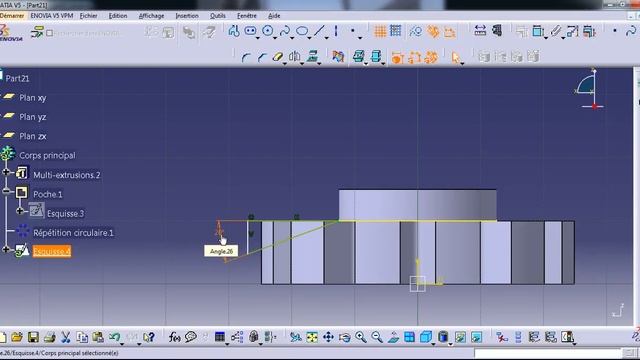Click the shading view mode icon
Image resolution: width=640 pixels, height=360 pixels.
click(443, 337)
